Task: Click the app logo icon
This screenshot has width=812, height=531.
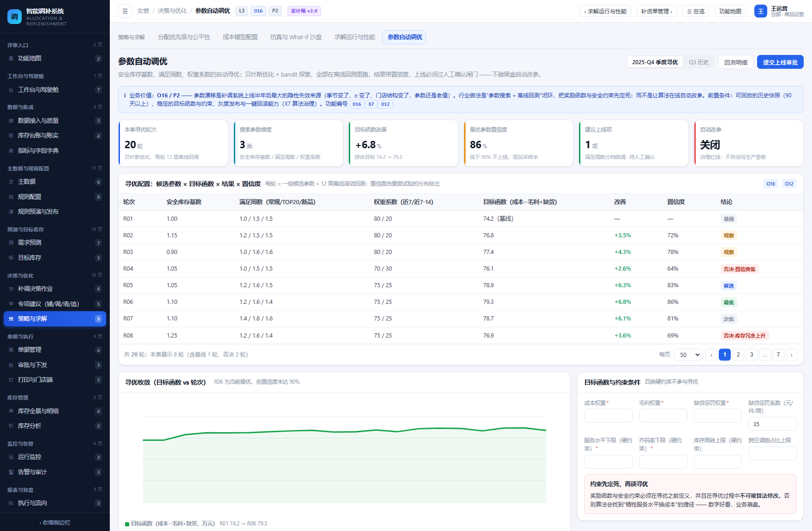Action: (14, 17)
